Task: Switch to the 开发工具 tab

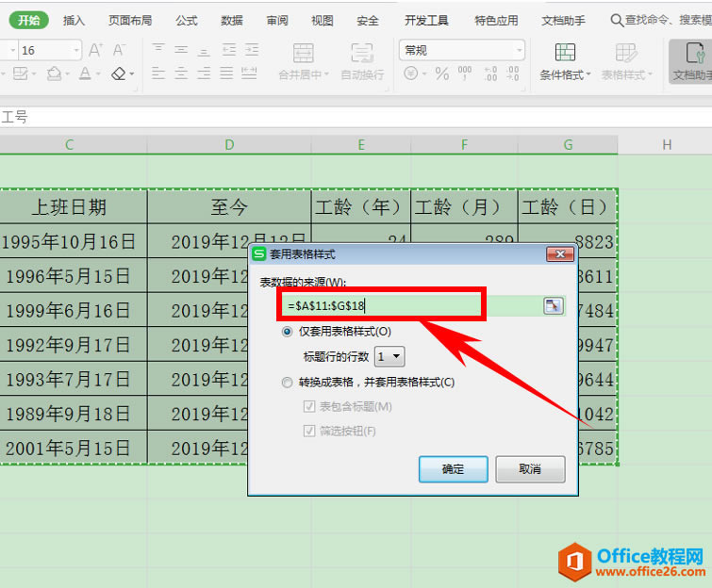Action: coord(426,21)
